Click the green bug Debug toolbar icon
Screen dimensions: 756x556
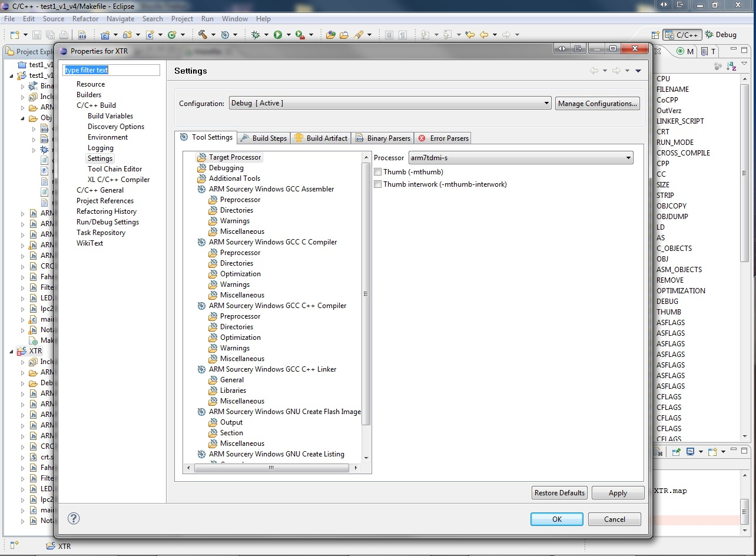click(256, 35)
